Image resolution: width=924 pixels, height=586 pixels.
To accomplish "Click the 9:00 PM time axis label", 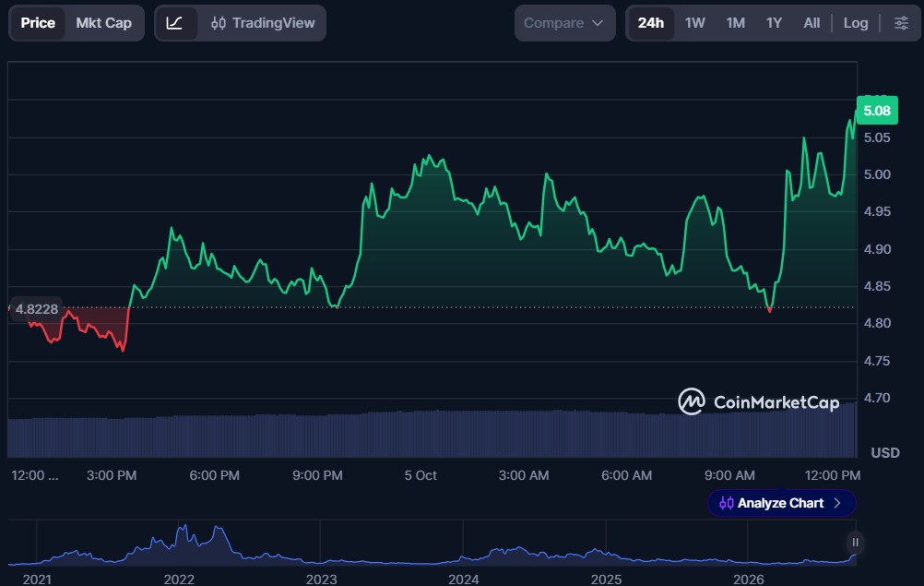I will click(317, 475).
